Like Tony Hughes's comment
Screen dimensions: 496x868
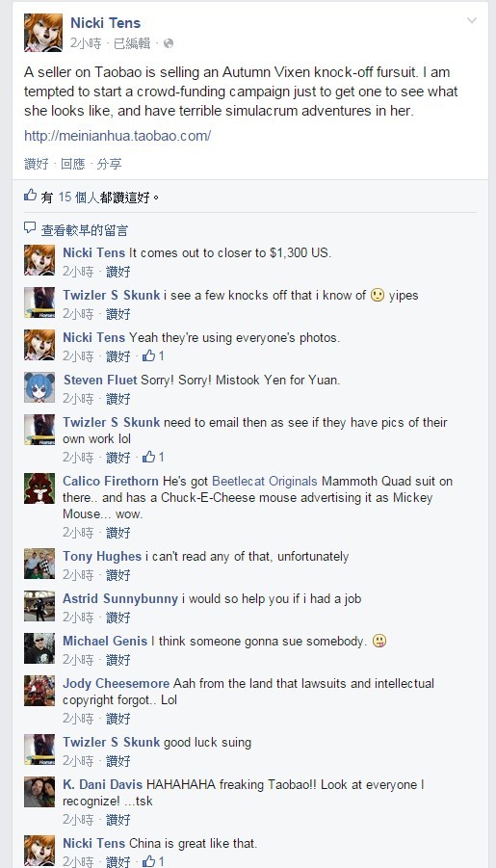point(117,574)
